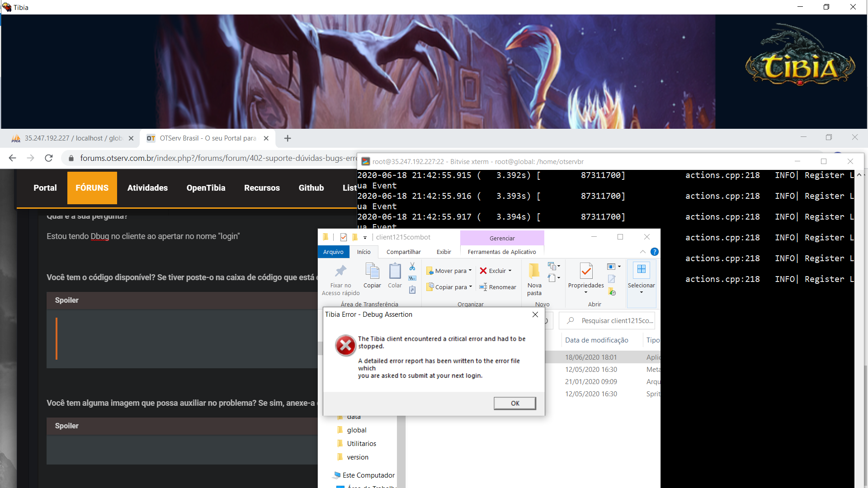
Task: Create a new folder with Nova pasta
Action: coord(534,280)
